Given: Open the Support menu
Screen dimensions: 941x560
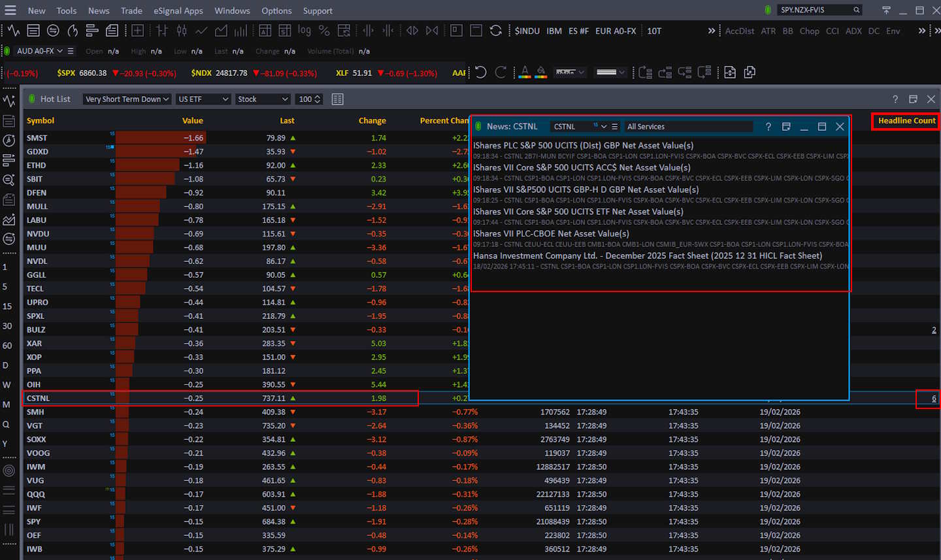Looking at the screenshot, I should coord(318,10).
